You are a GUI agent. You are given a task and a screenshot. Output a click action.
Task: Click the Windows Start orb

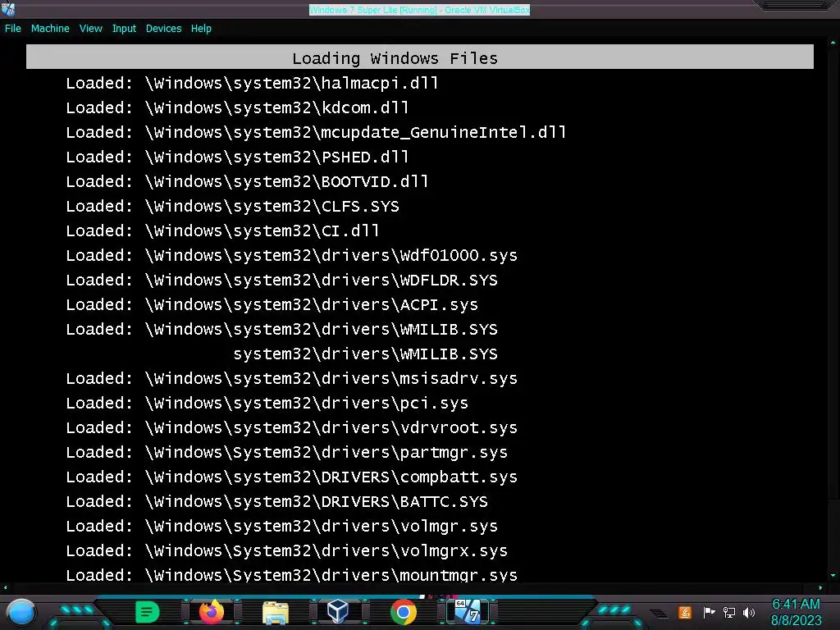(21, 612)
